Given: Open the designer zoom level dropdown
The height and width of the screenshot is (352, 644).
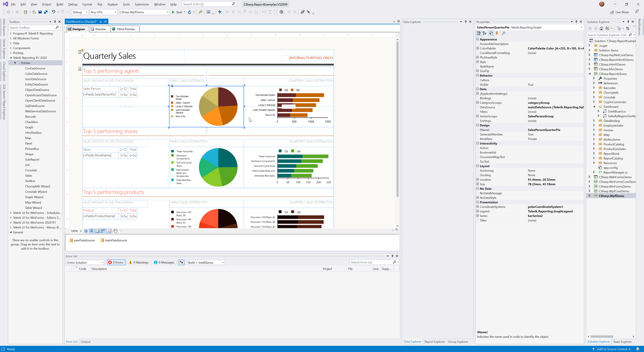Looking at the screenshot, I should tap(81, 231).
